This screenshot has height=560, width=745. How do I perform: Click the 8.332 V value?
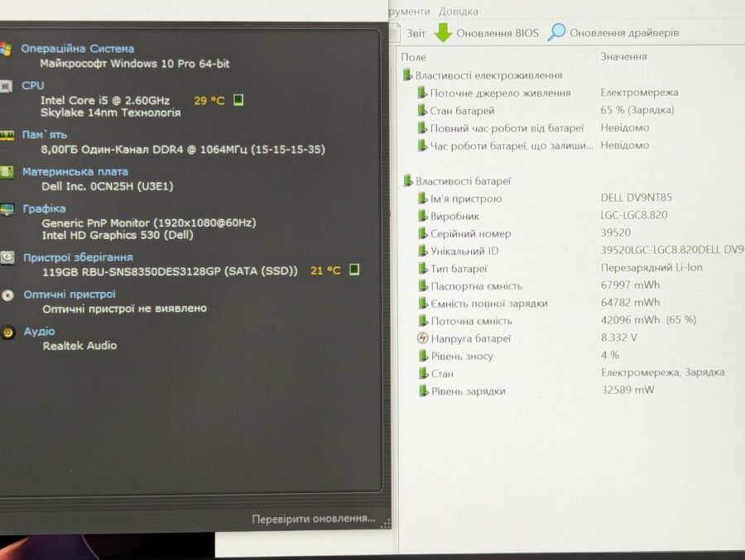click(x=618, y=337)
